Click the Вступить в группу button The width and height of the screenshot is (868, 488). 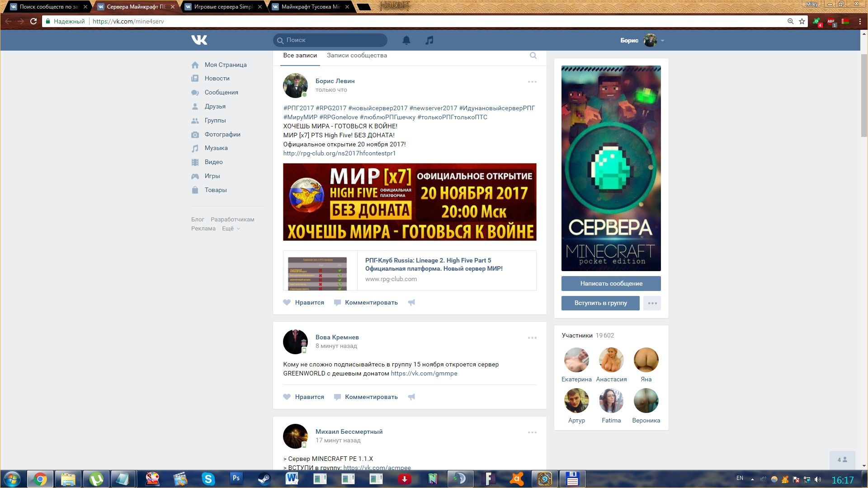point(600,303)
